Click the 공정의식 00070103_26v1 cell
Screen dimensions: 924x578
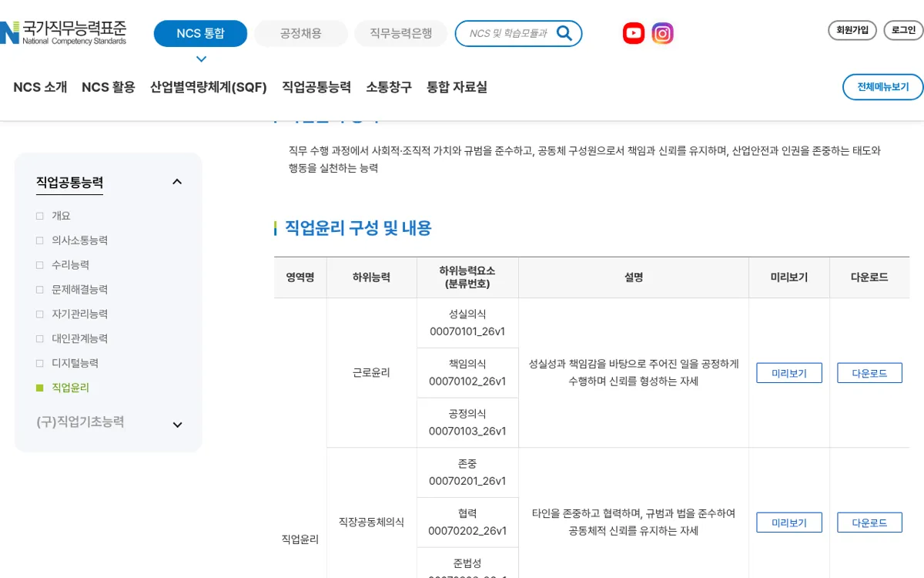click(x=467, y=423)
